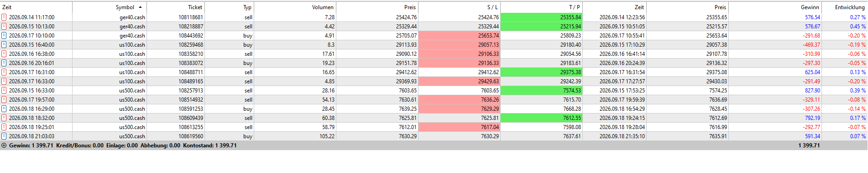
Task: Click the row icon for 2026.09.16 20:16:01 trade
Action: click(x=4, y=63)
